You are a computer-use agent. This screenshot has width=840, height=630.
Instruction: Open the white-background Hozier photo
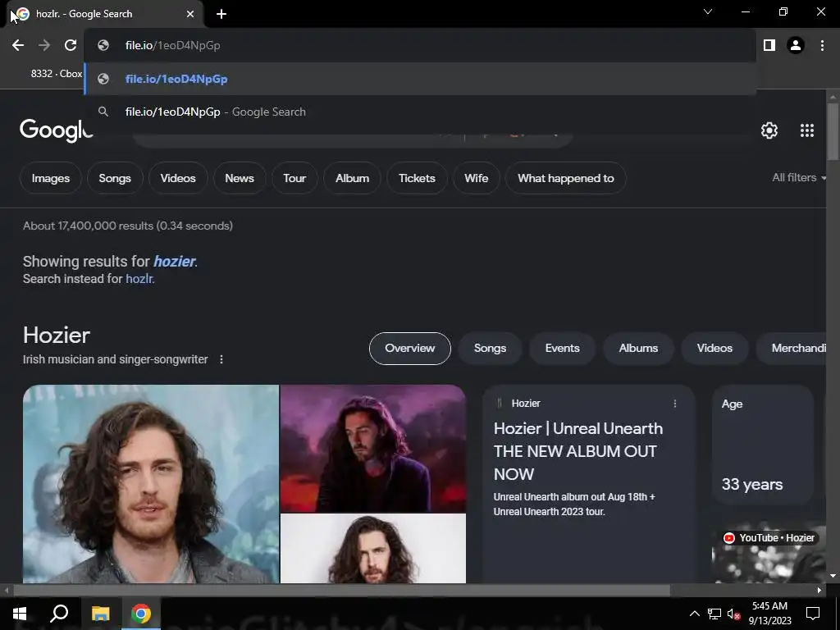[373, 548]
